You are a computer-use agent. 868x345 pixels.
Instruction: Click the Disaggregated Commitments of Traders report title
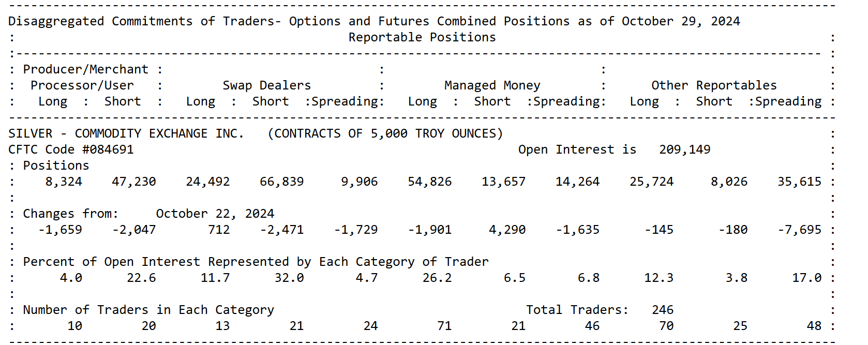pos(373,21)
